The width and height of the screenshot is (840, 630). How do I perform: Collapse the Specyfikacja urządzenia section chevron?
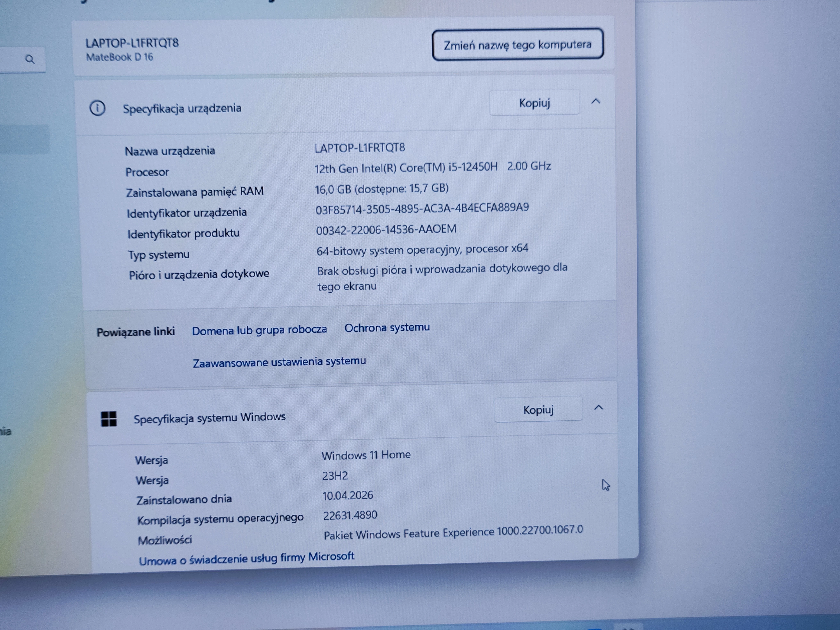(595, 101)
